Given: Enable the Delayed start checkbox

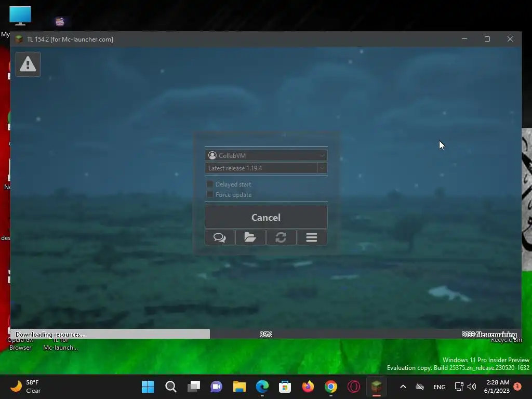Looking at the screenshot, I should pos(210,184).
